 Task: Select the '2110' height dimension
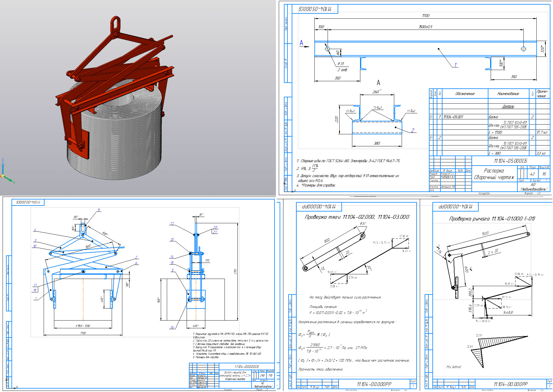point(235,271)
